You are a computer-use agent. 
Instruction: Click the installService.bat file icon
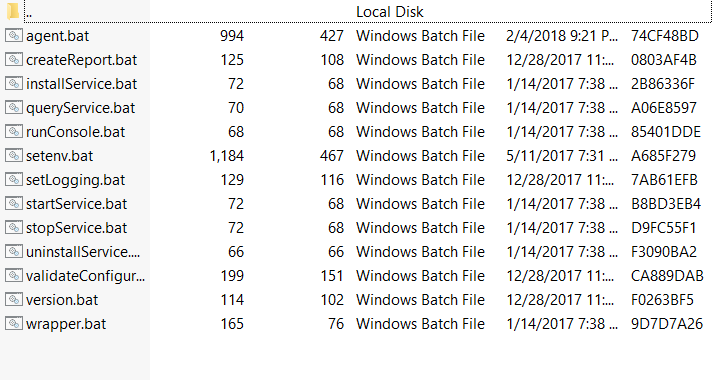pyautogui.click(x=14, y=84)
